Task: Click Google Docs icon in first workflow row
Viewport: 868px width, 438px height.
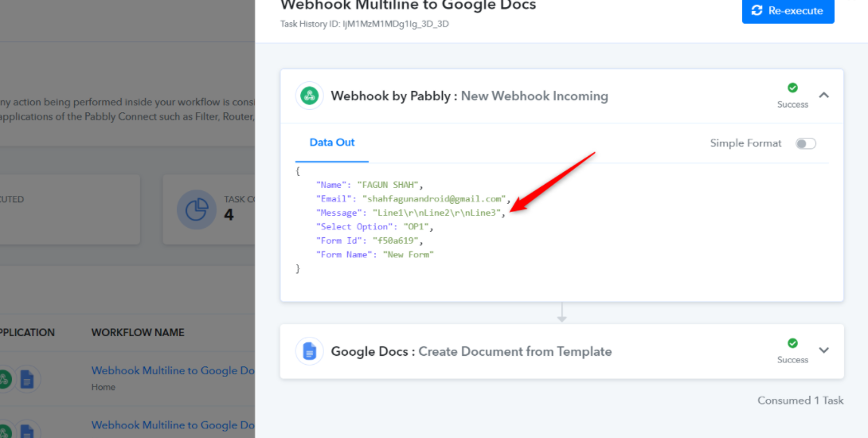Action: tap(27, 379)
